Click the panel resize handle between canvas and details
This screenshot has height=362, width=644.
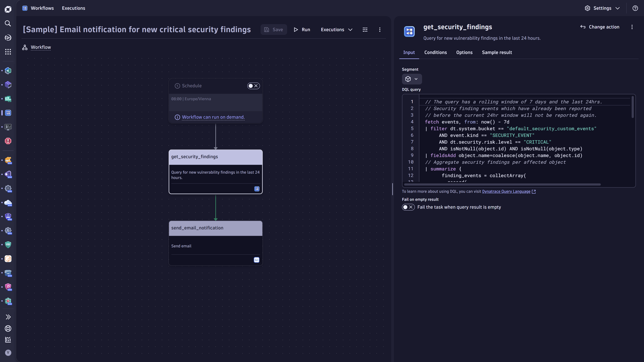tap(392, 189)
